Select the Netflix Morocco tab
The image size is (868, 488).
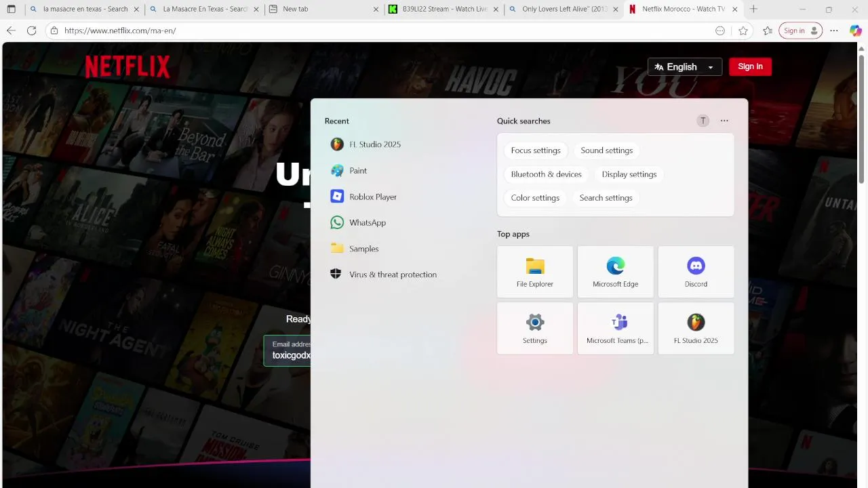684,9
